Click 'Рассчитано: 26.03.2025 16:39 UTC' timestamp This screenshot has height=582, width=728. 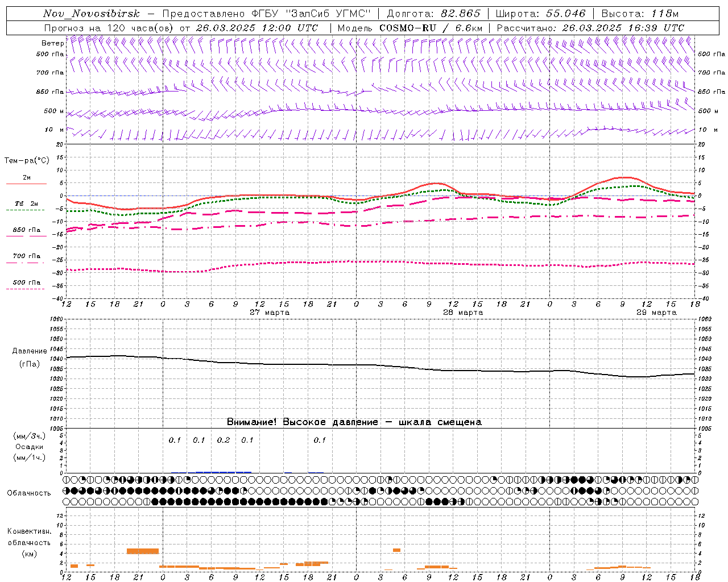click(590, 28)
